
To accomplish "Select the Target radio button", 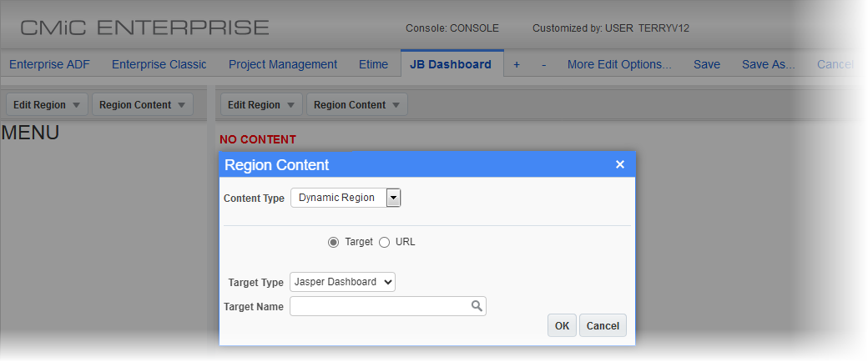I will pos(333,243).
